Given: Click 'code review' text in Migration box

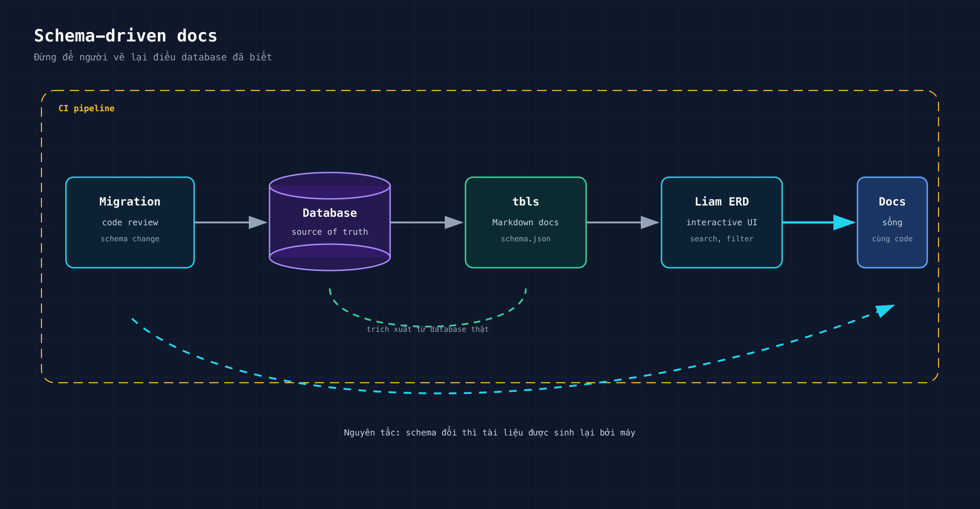Looking at the screenshot, I should tap(130, 222).
